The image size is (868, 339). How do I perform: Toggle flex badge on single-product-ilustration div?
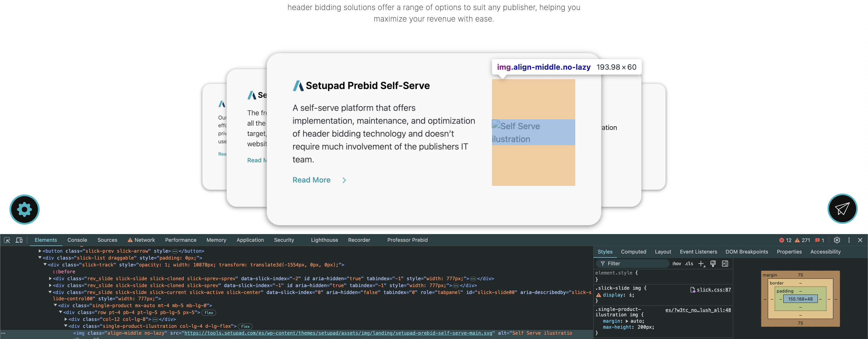coord(245,327)
